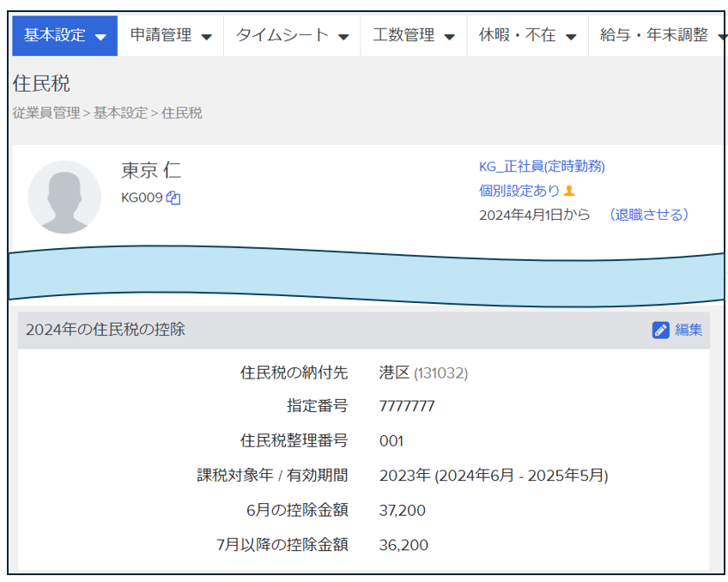Select the 住民税の納付先 label
Image resolution: width=728 pixels, height=582 pixels.
tap(294, 373)
